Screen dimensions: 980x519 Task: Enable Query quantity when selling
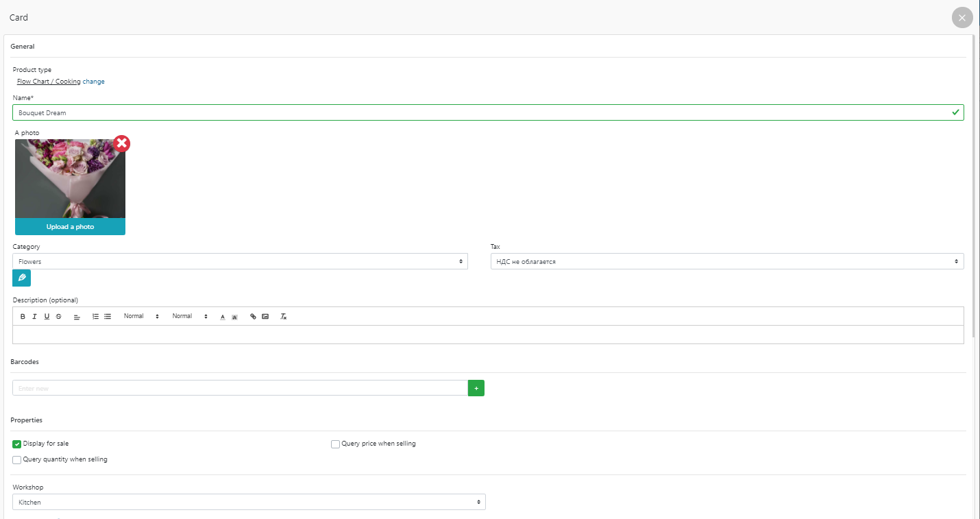coord(17,460)
